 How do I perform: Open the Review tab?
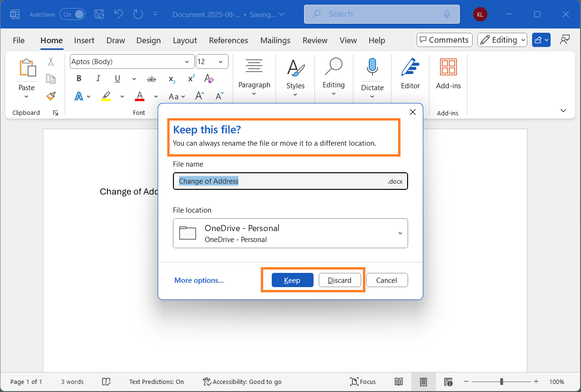pyautogui.click(x=315, y=40)
